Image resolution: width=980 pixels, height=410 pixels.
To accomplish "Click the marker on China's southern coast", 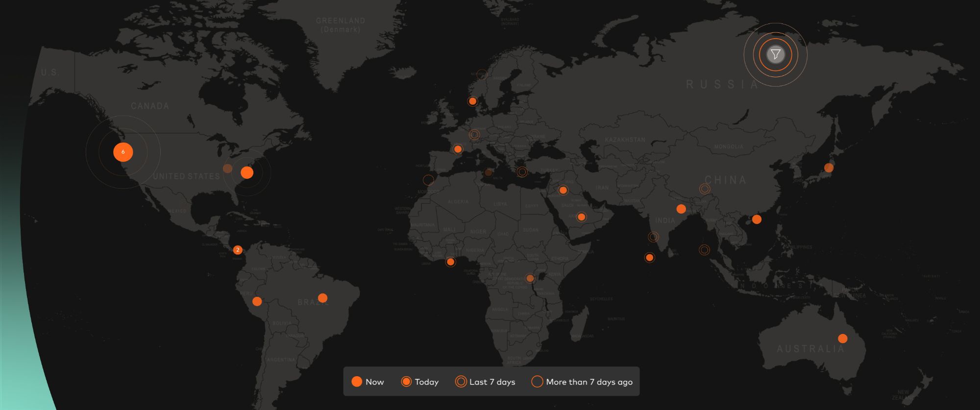I will pyautogui.click(x=757, y=219).
